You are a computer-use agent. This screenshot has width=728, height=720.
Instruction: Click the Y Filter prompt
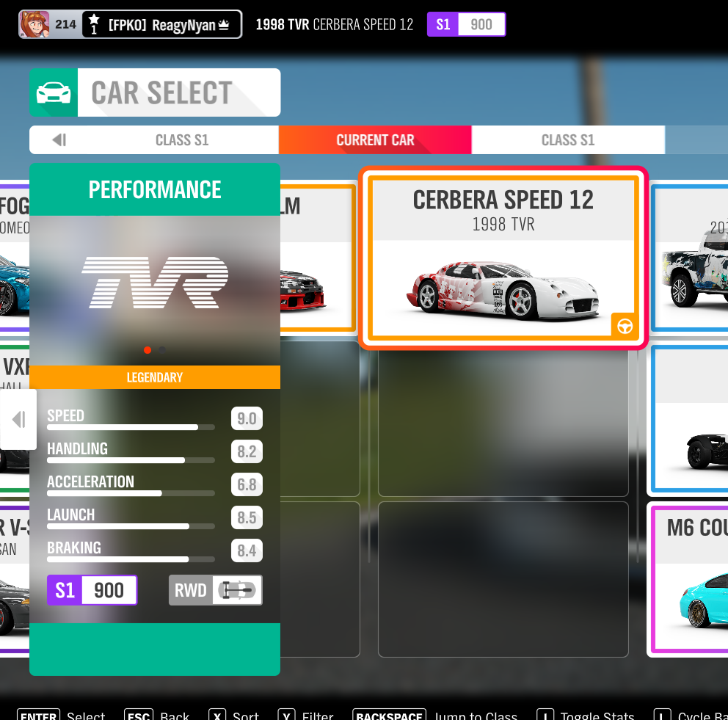[305, 714]
